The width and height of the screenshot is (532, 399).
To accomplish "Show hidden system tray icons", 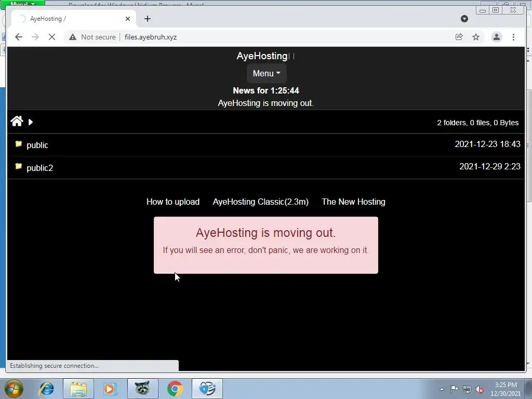I will click(442, 389).
